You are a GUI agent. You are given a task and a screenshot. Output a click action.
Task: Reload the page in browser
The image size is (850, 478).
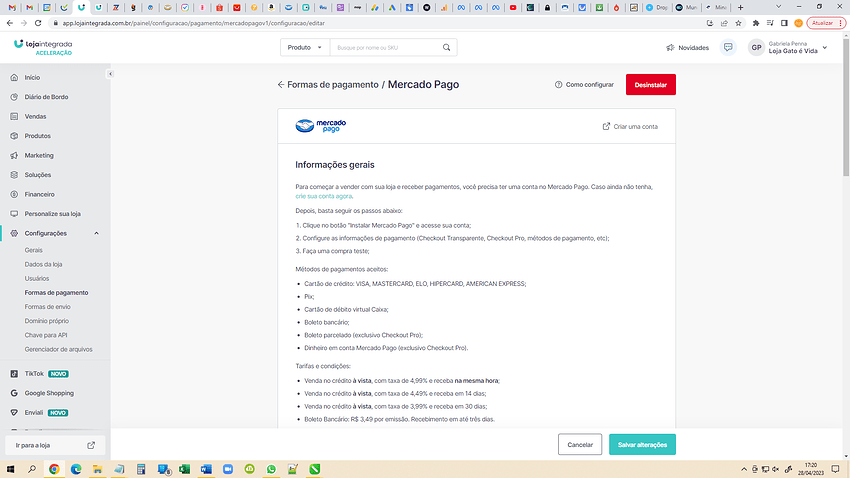coord(38,23)
